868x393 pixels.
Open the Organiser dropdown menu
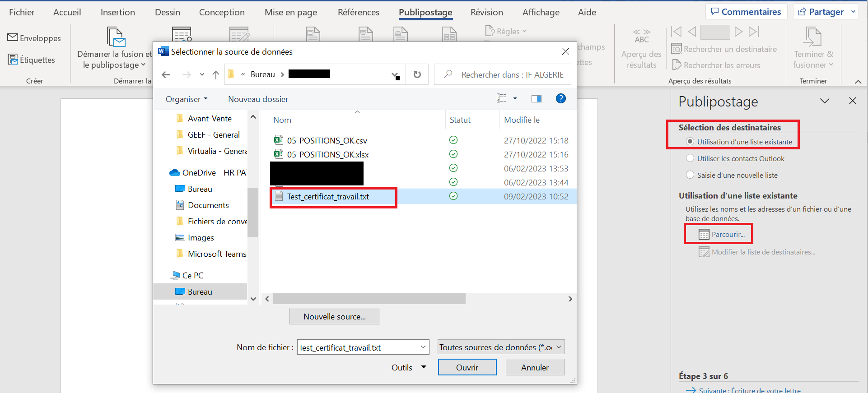click(186, 99)
